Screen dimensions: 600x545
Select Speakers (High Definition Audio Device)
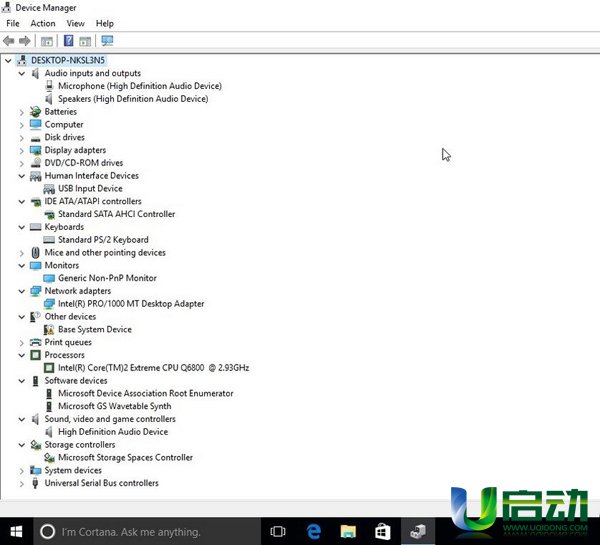pos(133,99)
